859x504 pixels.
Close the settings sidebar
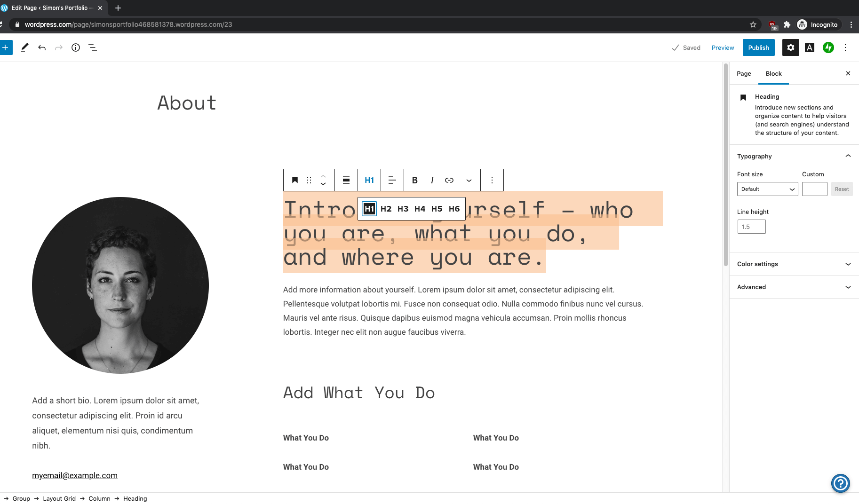click(x=848, y=73)
